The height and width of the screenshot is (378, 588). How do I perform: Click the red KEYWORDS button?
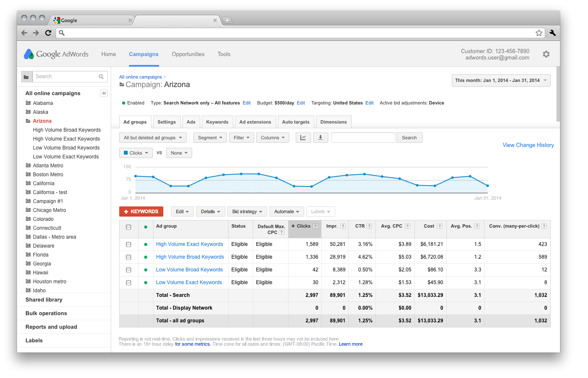tap(141, 211)
